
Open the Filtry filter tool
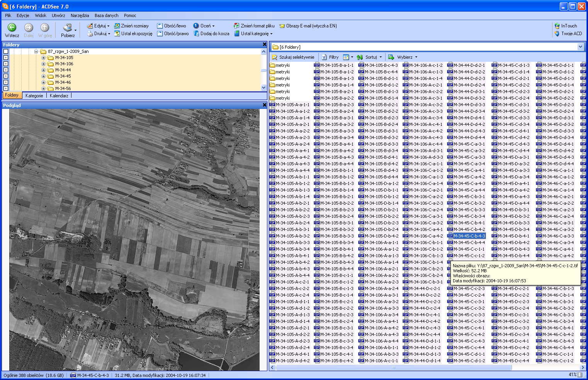(x=330, y=57)
